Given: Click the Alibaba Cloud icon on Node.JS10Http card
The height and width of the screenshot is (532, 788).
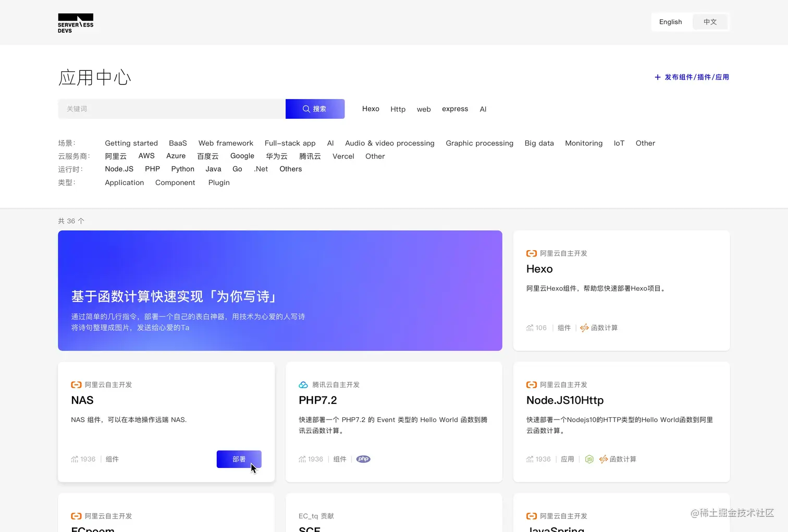Looking at the screenshot, I should tap(532, 385).
